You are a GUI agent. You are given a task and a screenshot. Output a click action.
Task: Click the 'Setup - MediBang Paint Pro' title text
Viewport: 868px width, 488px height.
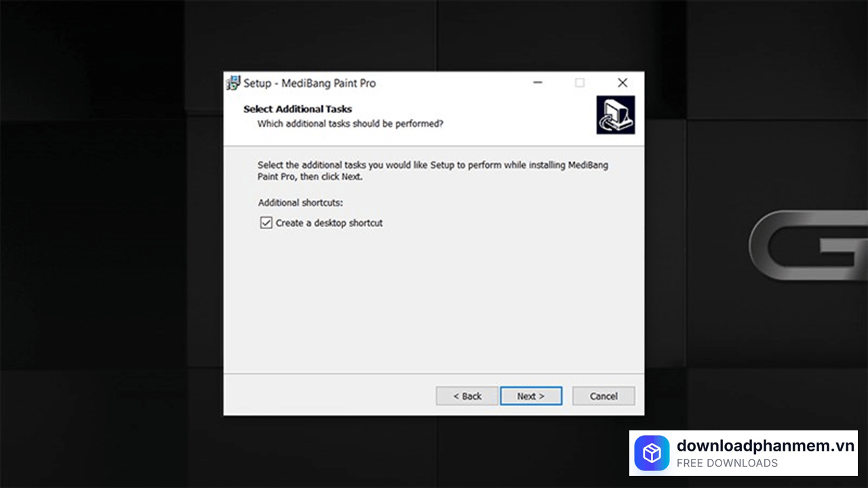(309, 83)
